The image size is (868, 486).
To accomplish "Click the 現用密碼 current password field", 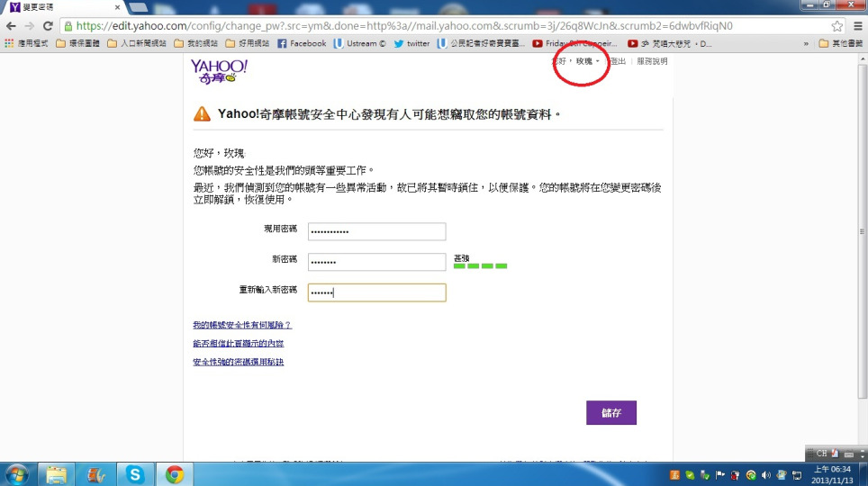I will [x=376, y=231].
